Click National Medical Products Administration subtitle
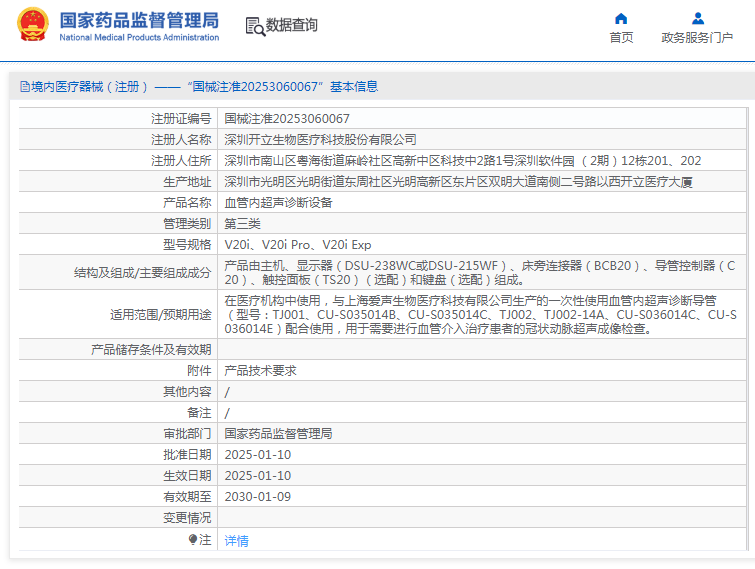The height and width of the screenshot is (569, 755). click(x=139, y=38)
